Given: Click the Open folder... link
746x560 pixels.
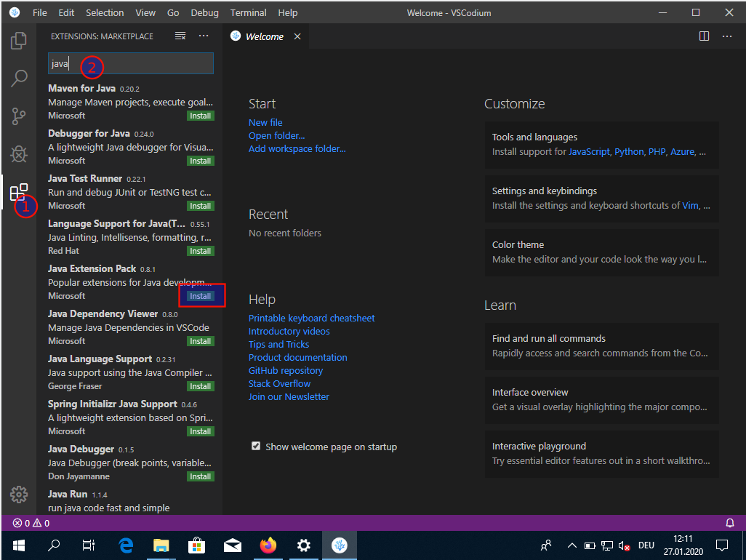Looking at the screenshot, I should click(x=276, y=135).
